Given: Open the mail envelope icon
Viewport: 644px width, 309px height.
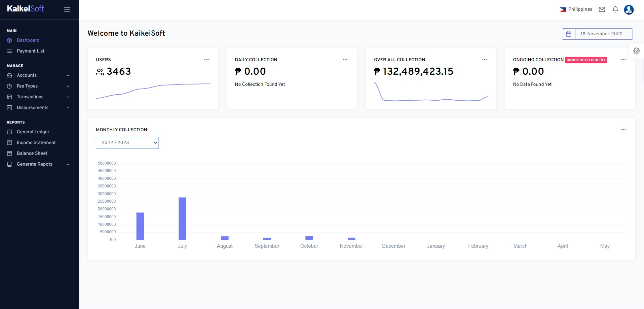Looking at the screenshot, I should tap(602, 9).
